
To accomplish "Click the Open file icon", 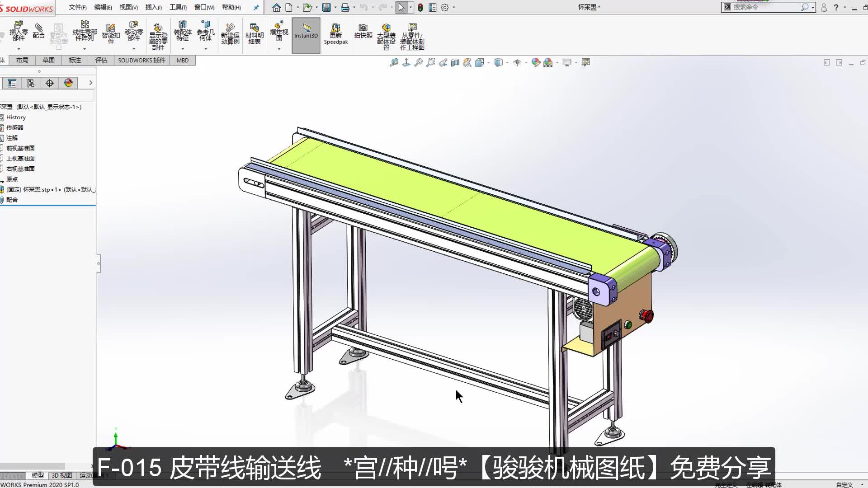I will 307,7.
